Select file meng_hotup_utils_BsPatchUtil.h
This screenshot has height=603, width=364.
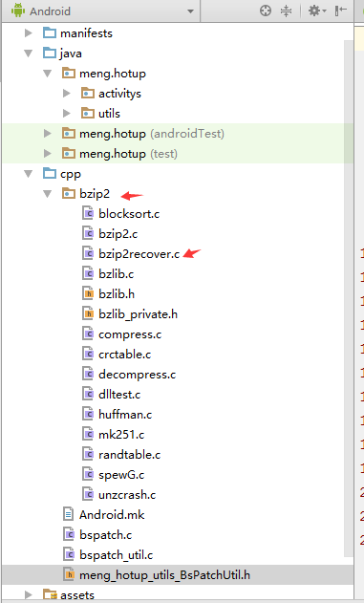pyautogui.click(x=164, y=575)
